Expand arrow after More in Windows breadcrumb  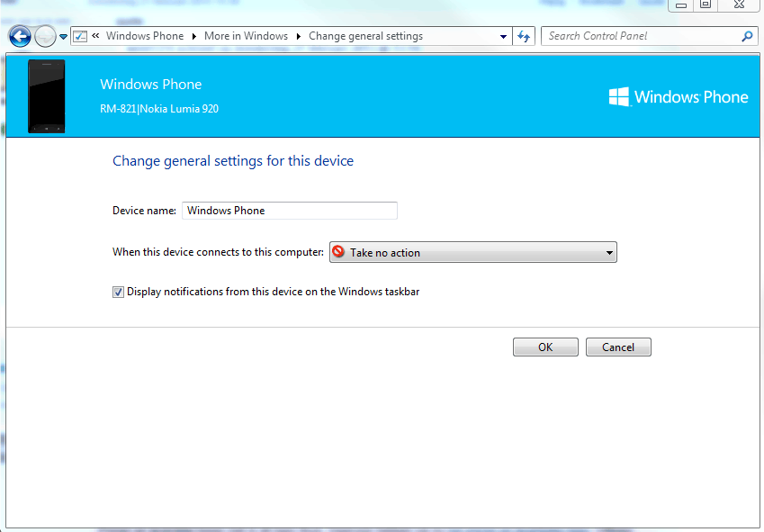tap(298, 37)
